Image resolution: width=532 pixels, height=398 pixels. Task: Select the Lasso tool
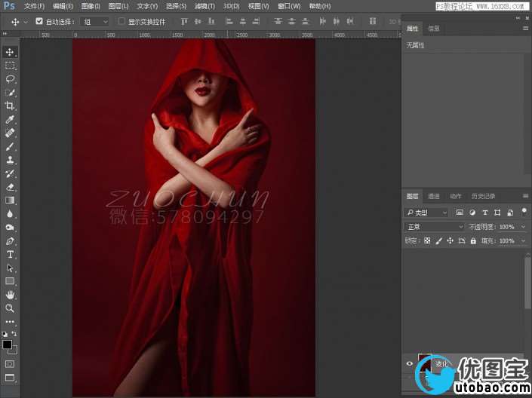click(x=10, y=79)
